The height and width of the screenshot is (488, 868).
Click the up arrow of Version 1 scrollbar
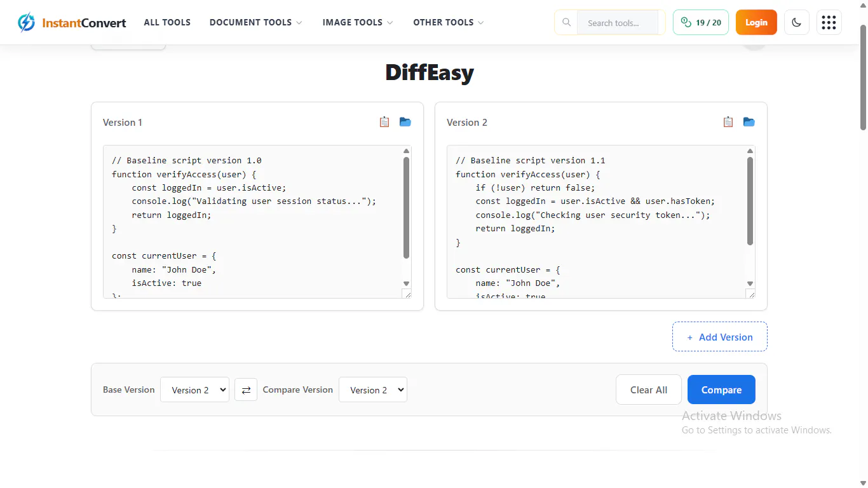[x=407, y=151]
